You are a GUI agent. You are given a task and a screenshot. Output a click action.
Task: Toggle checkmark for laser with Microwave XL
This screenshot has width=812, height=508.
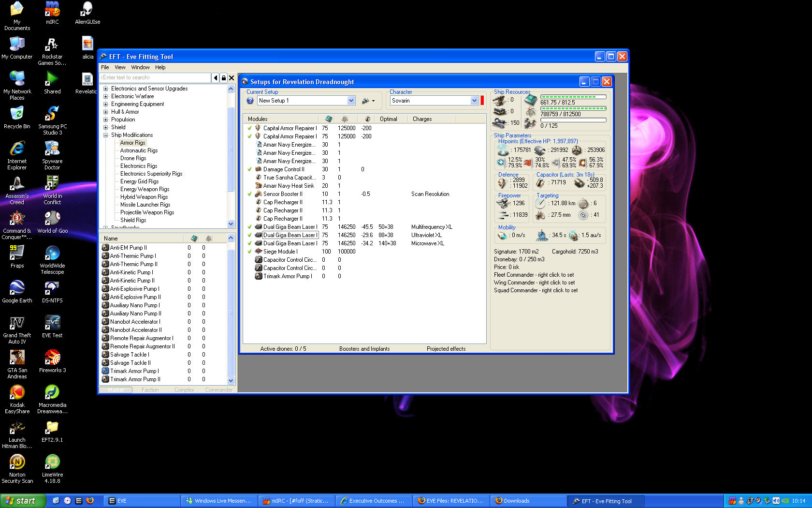click(x=250, y=243)
